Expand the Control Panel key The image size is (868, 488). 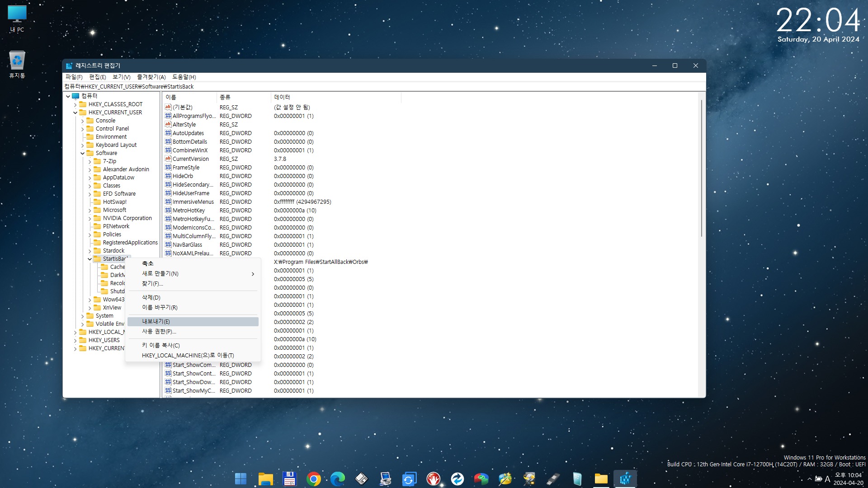click(x=83, y=129)
